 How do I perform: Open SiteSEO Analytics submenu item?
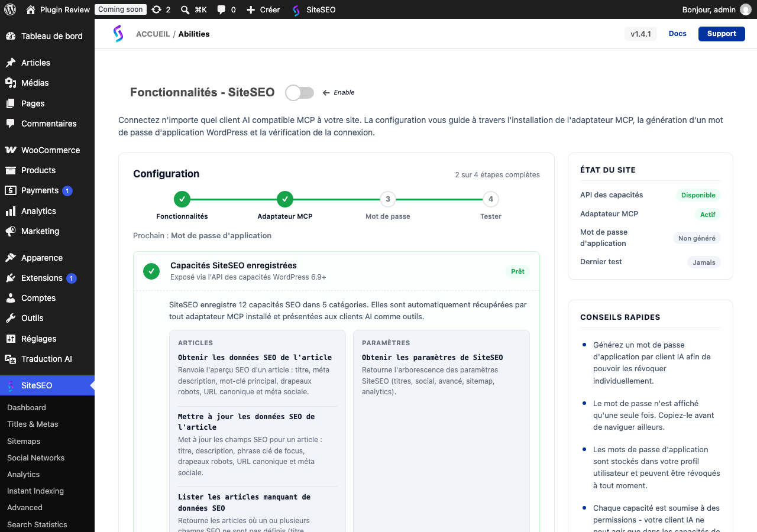coord(24,474)
